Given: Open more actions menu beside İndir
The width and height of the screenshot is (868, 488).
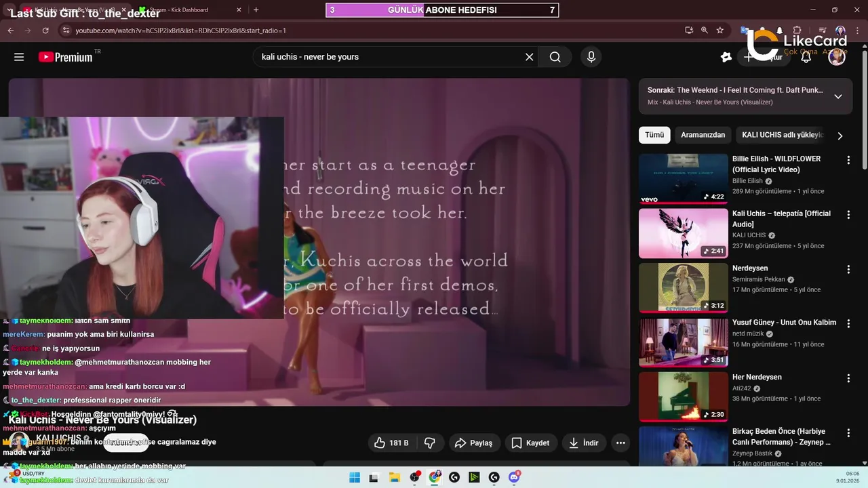Looking at the screenshot, I should [620, 443].
